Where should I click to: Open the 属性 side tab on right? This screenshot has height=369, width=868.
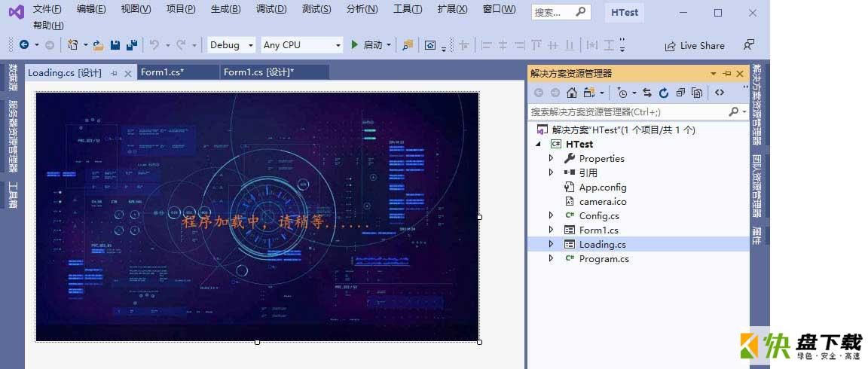[756, 234]
